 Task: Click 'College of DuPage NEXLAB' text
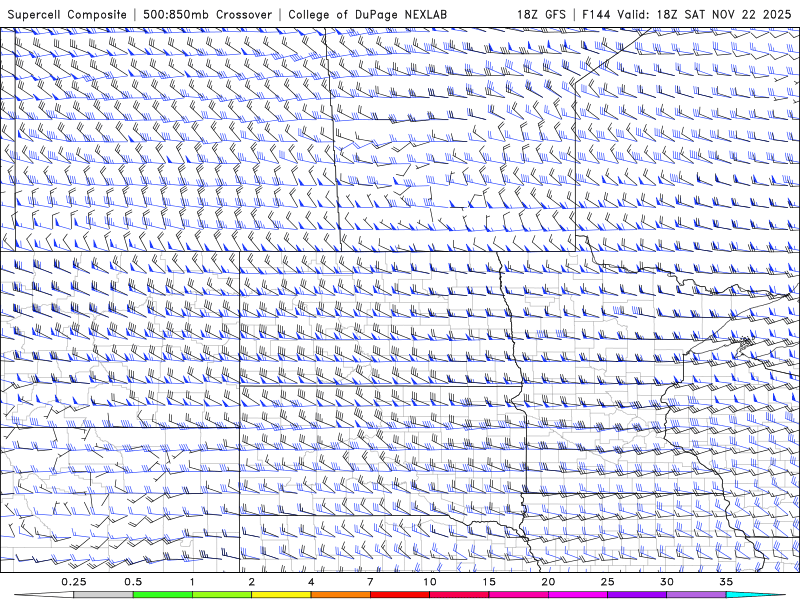[x=367, y=14]
